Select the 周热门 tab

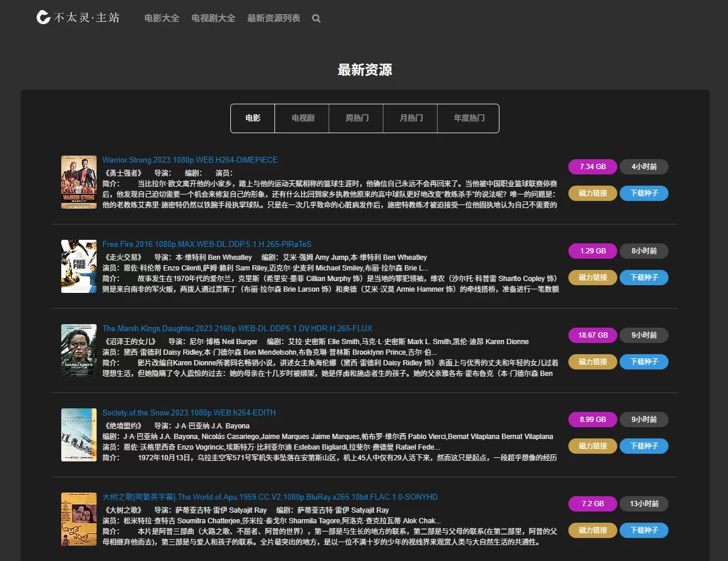pyautogui.click(x=356, y=118)
